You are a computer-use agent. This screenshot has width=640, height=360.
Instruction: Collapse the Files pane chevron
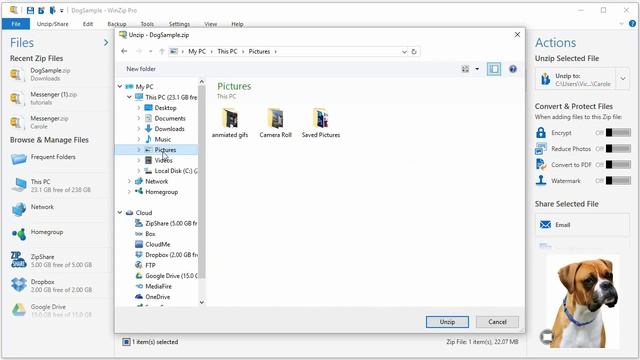(106, 42)
